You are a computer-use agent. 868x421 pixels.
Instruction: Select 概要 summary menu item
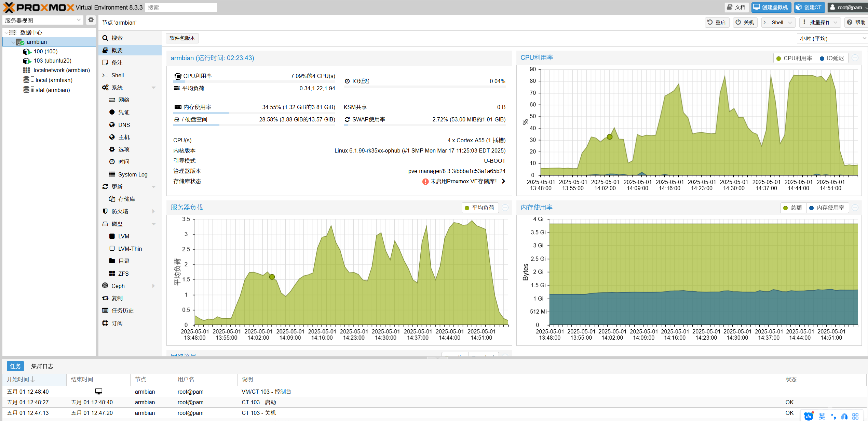tap(130, 50)
